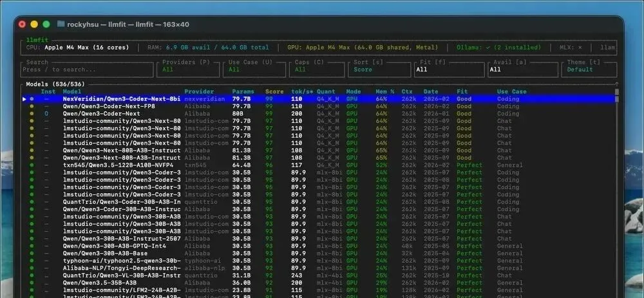The image size is (644, 298).
Task: Open the Providers (P) filter
Action: [x=189, y=70]
